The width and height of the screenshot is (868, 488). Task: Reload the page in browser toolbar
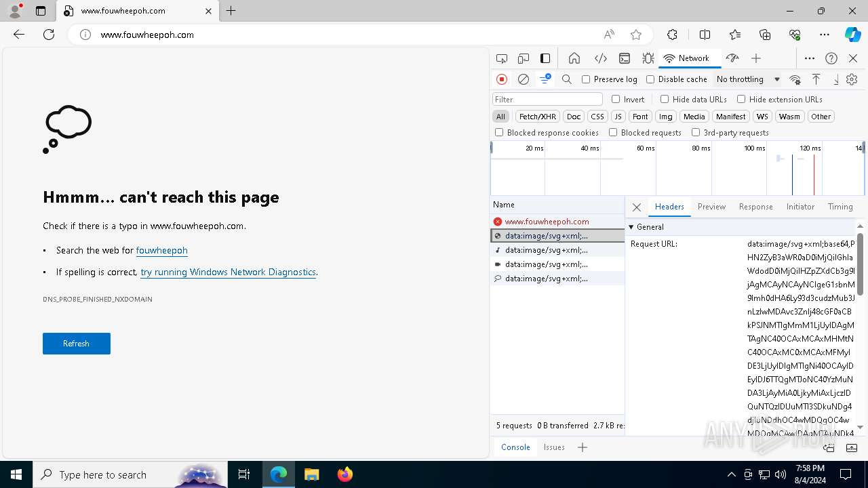[x=49, y=35]
